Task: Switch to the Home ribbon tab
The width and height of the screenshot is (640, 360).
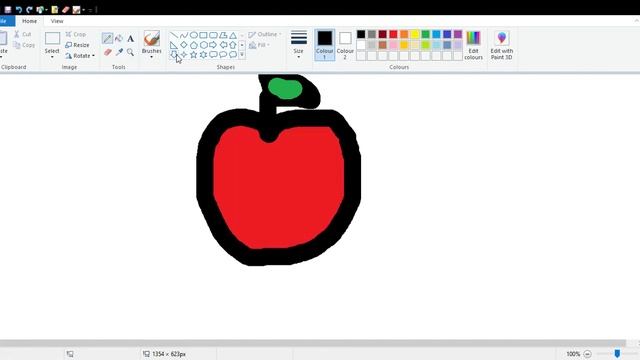Action: (29, 21)
